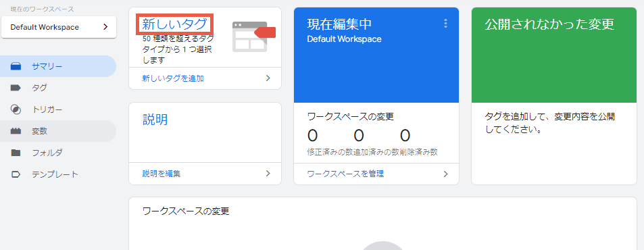Click the chevron beside Default Workspace
Viewport: 644px width, 250px height.
105,27
